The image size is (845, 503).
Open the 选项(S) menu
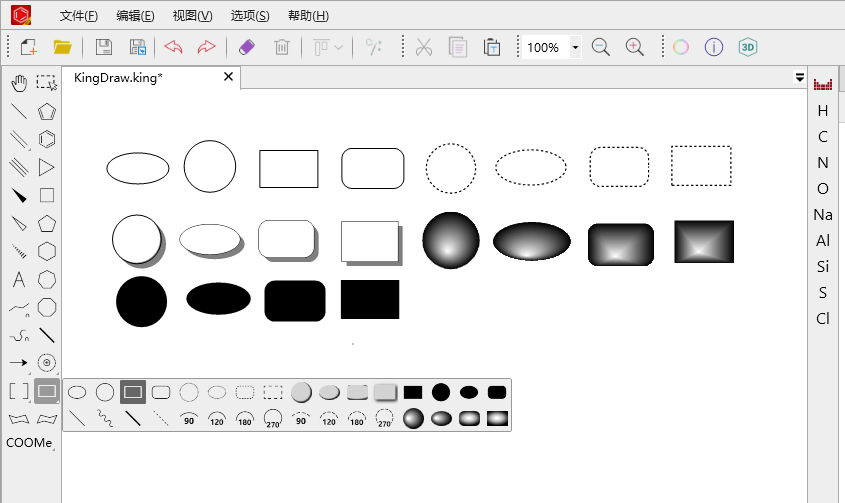(250, 16)
